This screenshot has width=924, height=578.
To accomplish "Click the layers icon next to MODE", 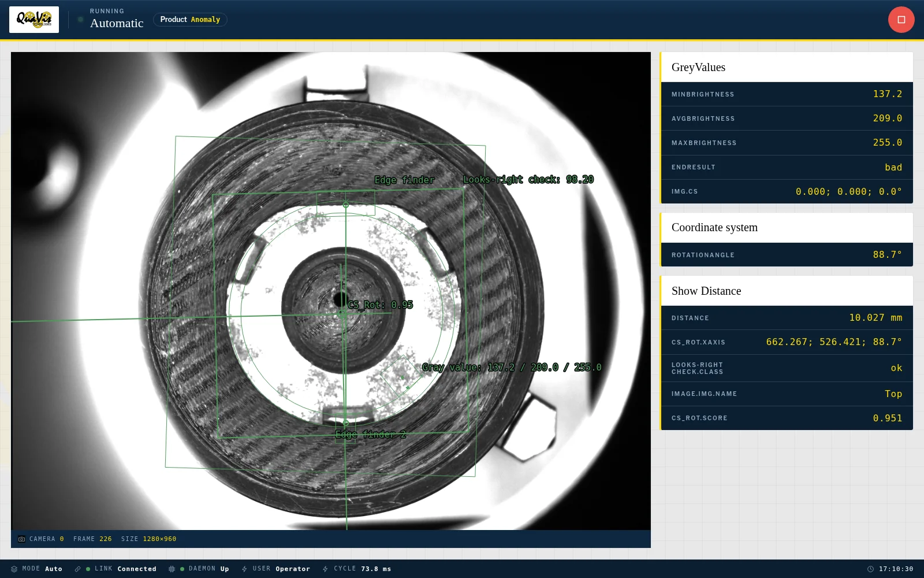I will click(14, 569).
